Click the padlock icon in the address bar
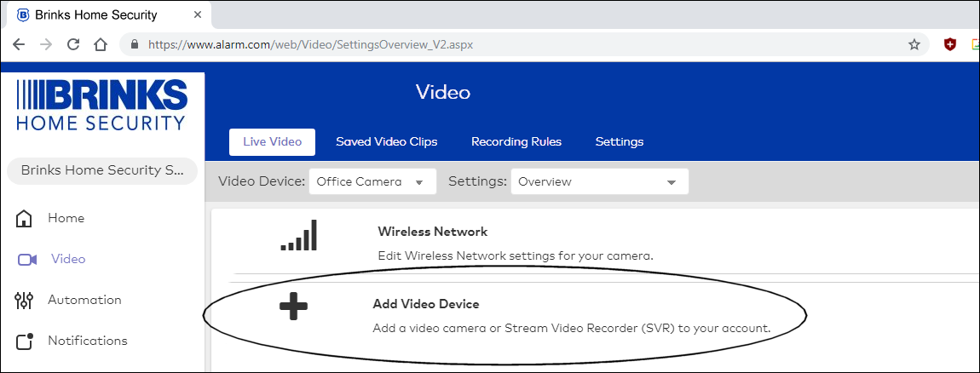The height and width of the screenshot is (373, 980). pos(133,44)
